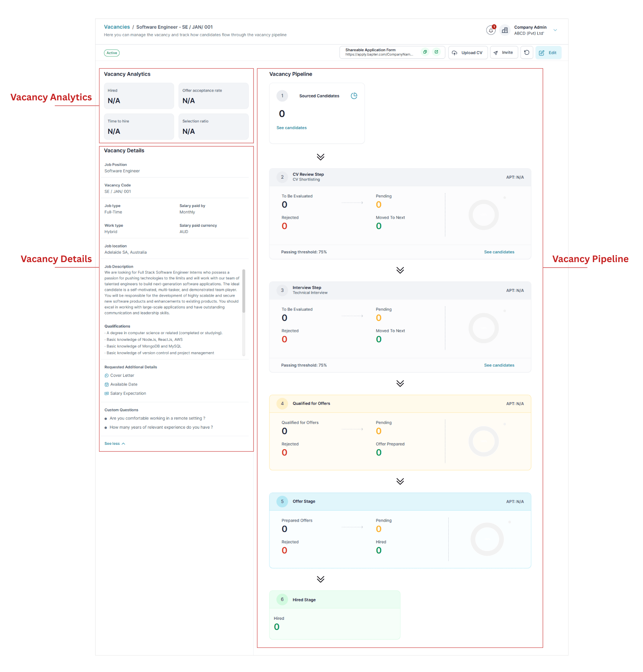Click the Shareable Application Form URL text
The height and width of the screenshot is (672, 643).
click(x=379, y=55)
